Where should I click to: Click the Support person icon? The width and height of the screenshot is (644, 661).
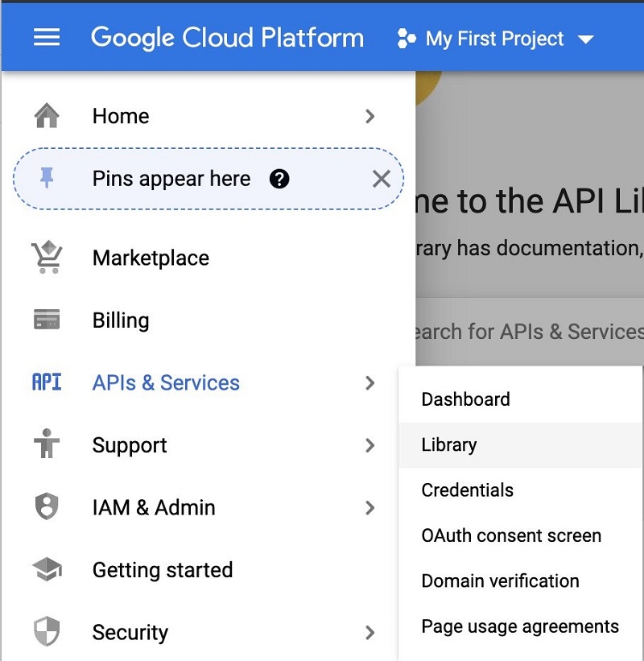pyautogui.click(x=47, y=444)
